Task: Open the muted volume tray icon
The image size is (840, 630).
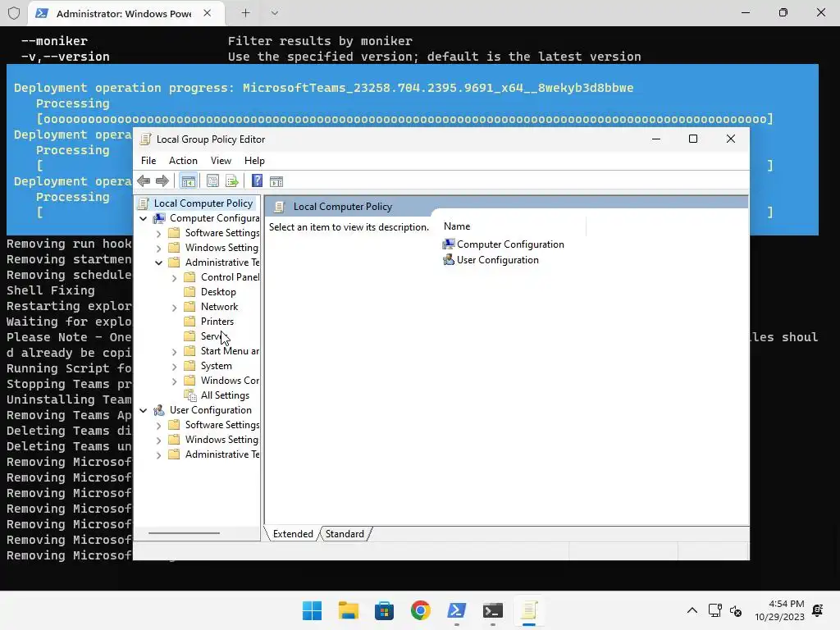Action: pyautogui.click(x=736, y=610)
